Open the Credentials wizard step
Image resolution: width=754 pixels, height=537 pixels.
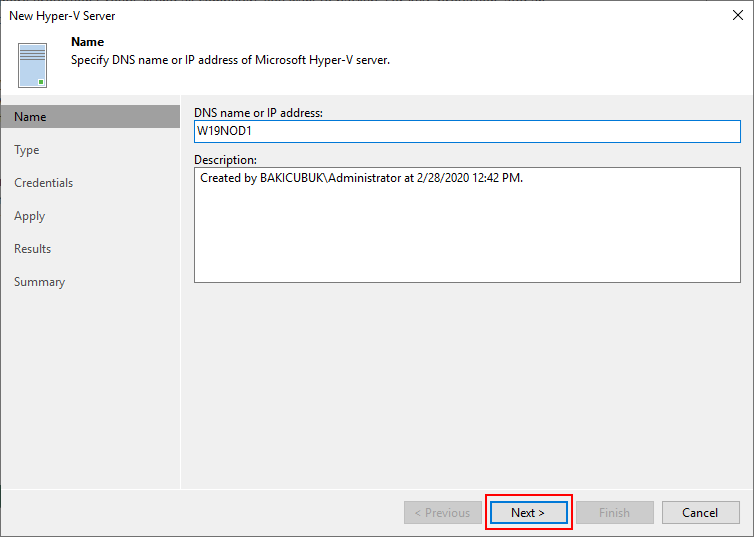(x=43, y=183)
